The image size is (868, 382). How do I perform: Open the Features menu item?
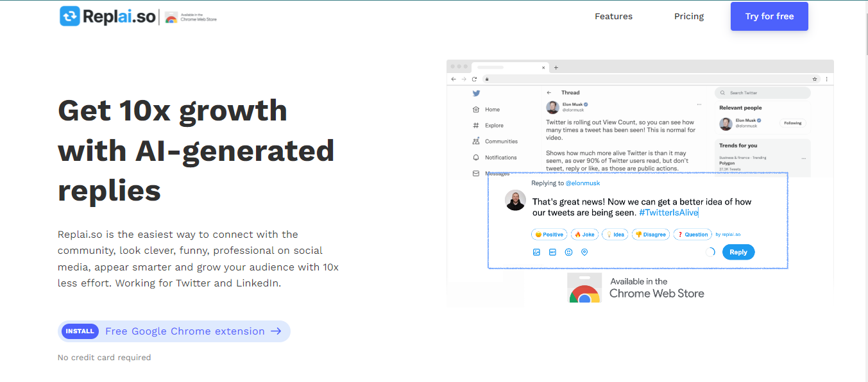pyautogui.click(x=613, y=16)
